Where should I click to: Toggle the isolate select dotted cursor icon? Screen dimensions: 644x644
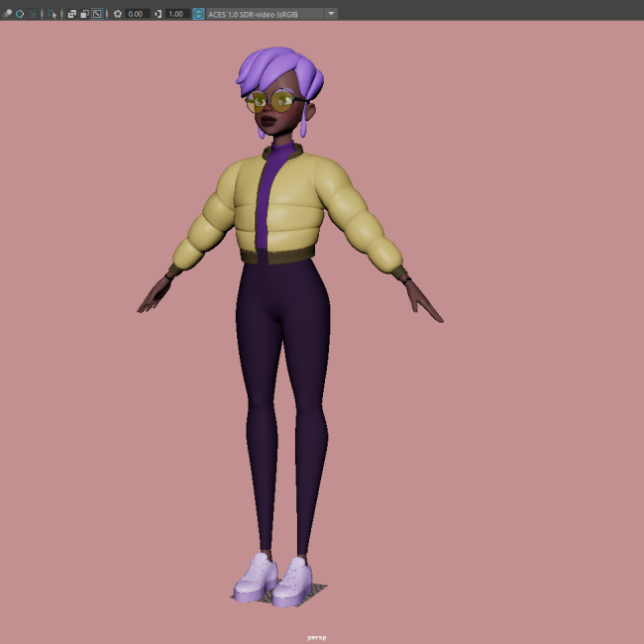coord(53,14)
